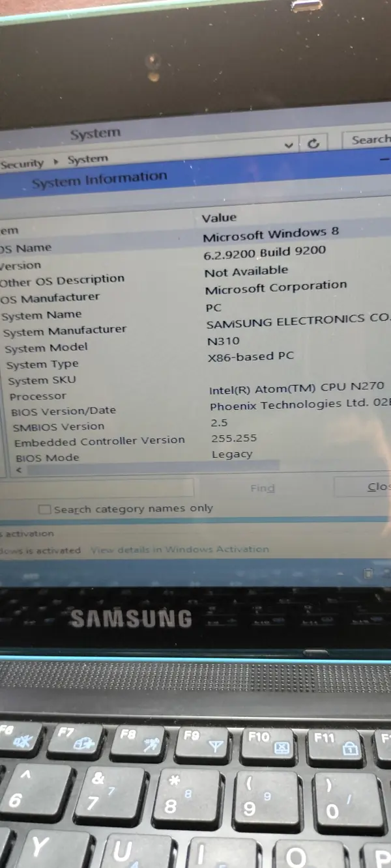391x868 pixels.
Task: Open the address bar history dropdown arrow
Action: [289, 145]
